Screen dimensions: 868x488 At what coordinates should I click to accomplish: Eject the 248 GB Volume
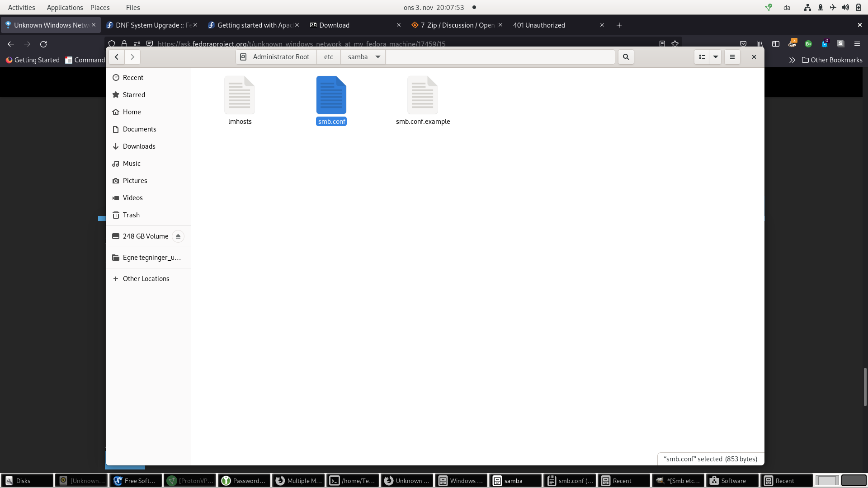point(178,236)
